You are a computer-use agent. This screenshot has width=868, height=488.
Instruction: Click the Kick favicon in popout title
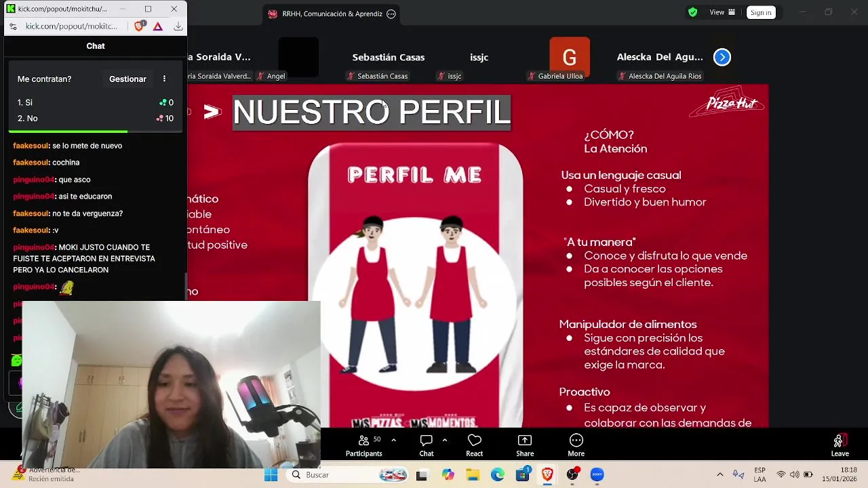pos(10,9)
